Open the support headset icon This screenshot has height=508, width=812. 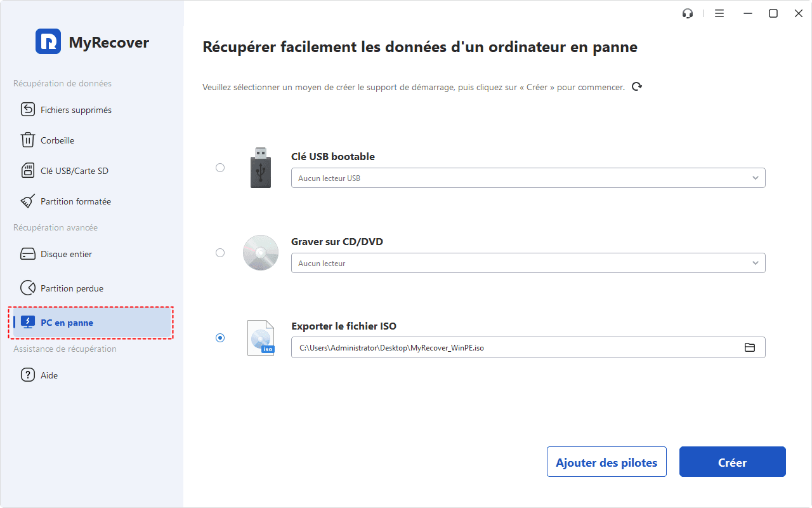688,13
